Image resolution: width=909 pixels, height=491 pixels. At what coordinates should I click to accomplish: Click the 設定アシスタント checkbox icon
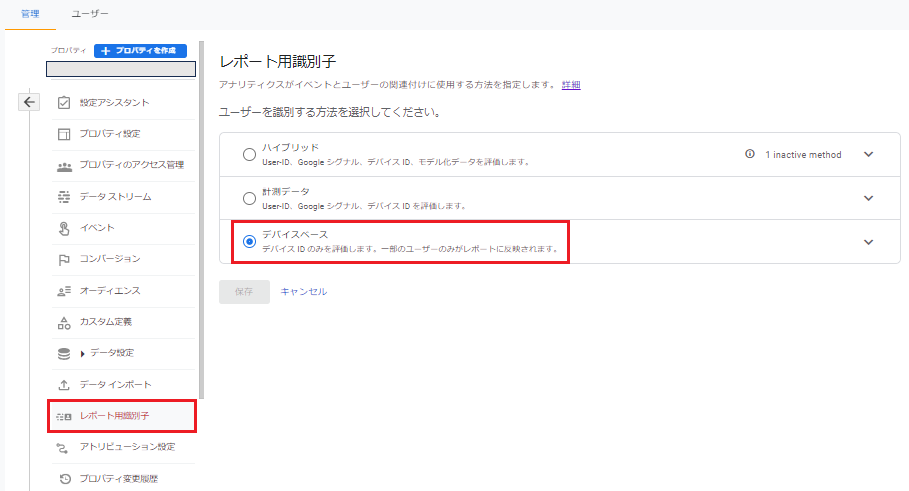click(64, 103)
